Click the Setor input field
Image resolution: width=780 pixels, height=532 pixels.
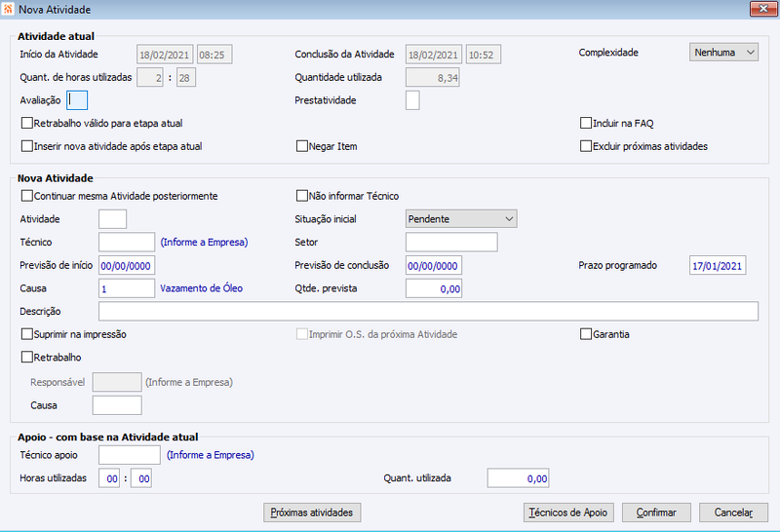tap(451, 243)
